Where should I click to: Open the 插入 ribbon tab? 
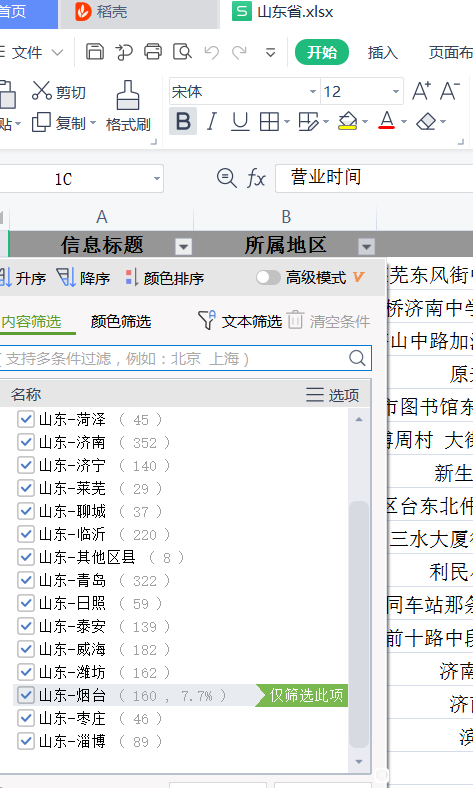(x=383, y=52)
